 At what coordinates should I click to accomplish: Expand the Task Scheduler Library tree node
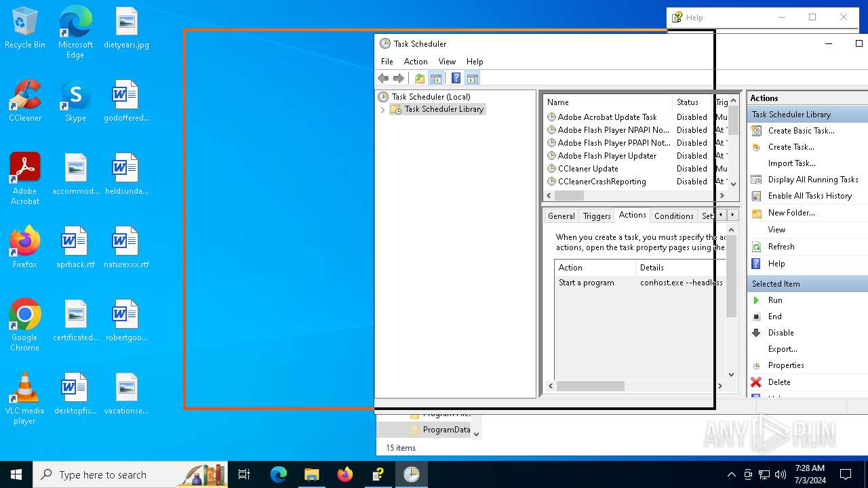coord(382,110)
